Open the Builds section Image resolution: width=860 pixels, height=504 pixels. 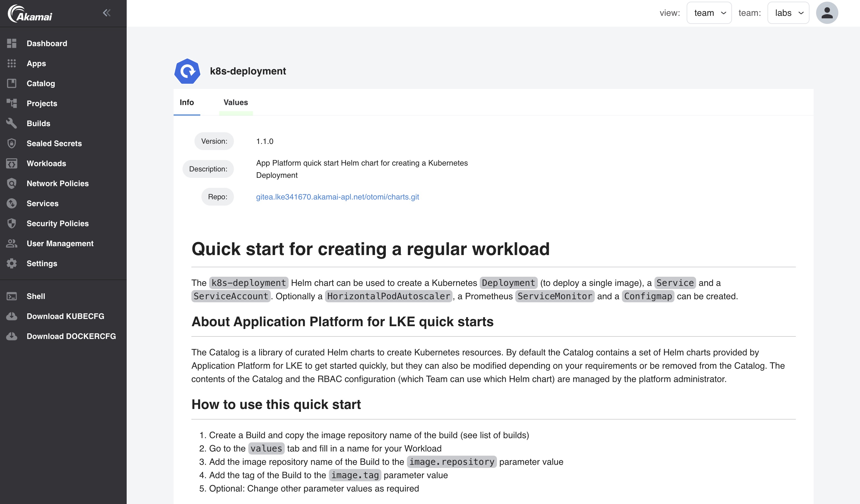(x=38, y=124)
